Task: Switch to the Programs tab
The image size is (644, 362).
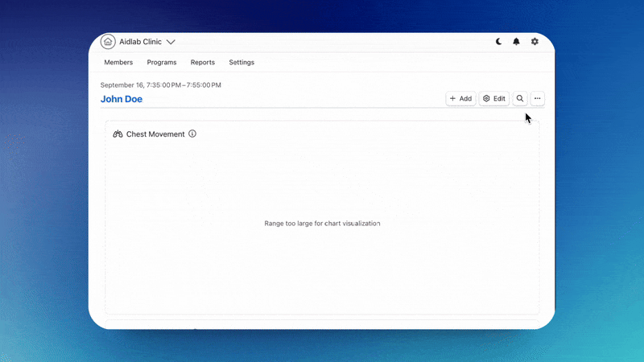Action: pyautogui.click(x=162, y=63)
